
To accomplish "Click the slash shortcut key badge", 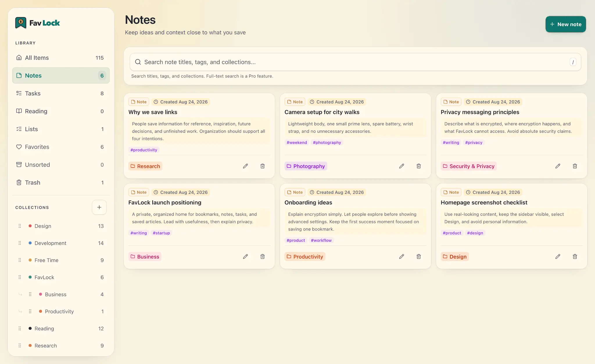I will pyautogui.click(x=573, y=62).
